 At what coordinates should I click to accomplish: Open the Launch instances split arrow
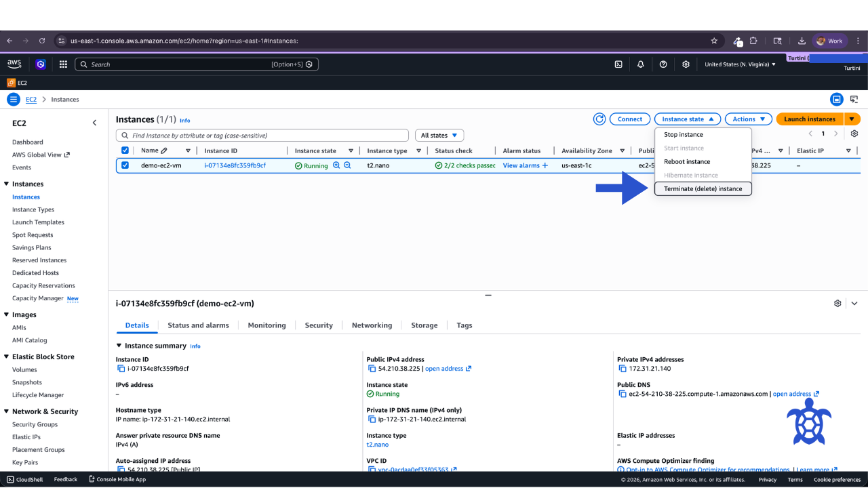coord(852,119)
